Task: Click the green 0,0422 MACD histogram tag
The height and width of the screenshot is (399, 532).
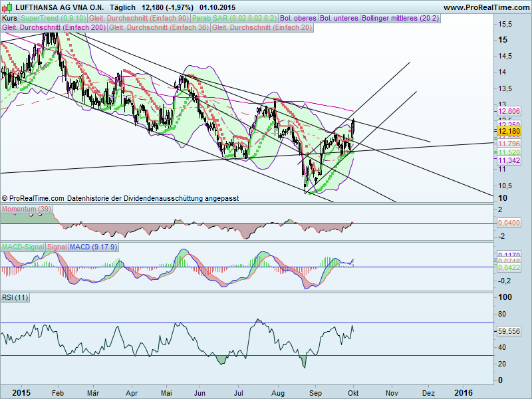Action: 509,268
